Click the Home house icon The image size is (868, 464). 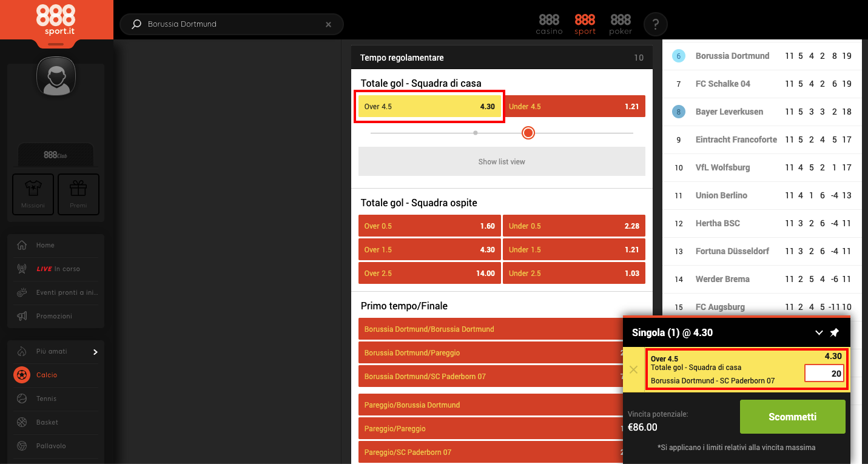22,245
